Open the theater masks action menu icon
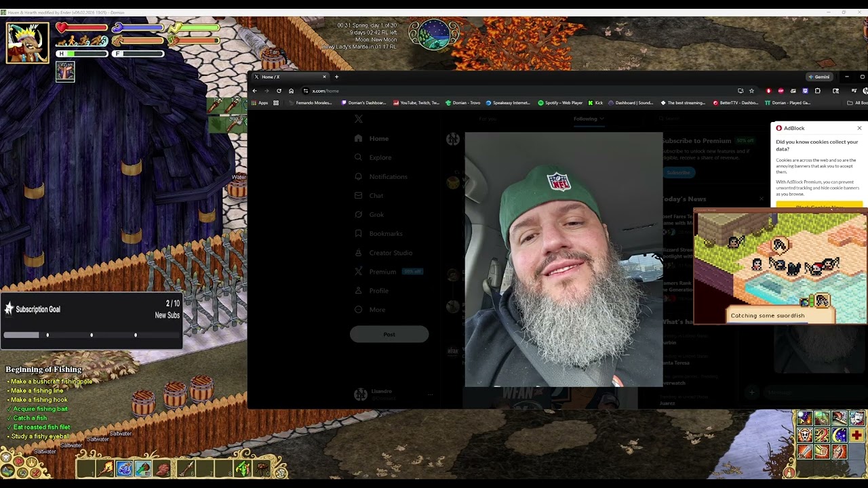Screen dimensions: 868x488 pyautogui.click(x=856, y=418)
